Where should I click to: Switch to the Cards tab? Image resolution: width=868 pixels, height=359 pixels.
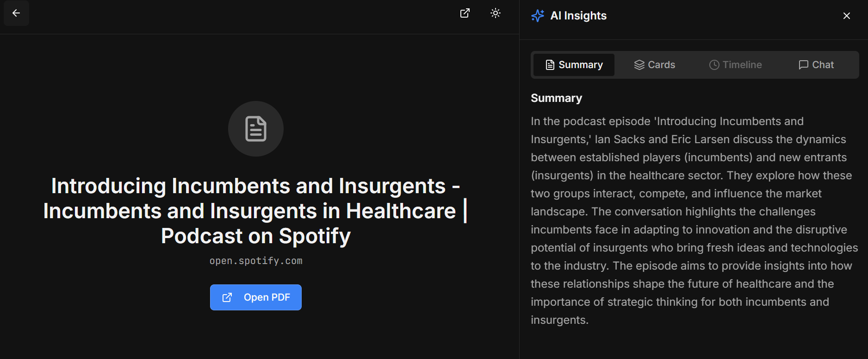pos(655,65)
